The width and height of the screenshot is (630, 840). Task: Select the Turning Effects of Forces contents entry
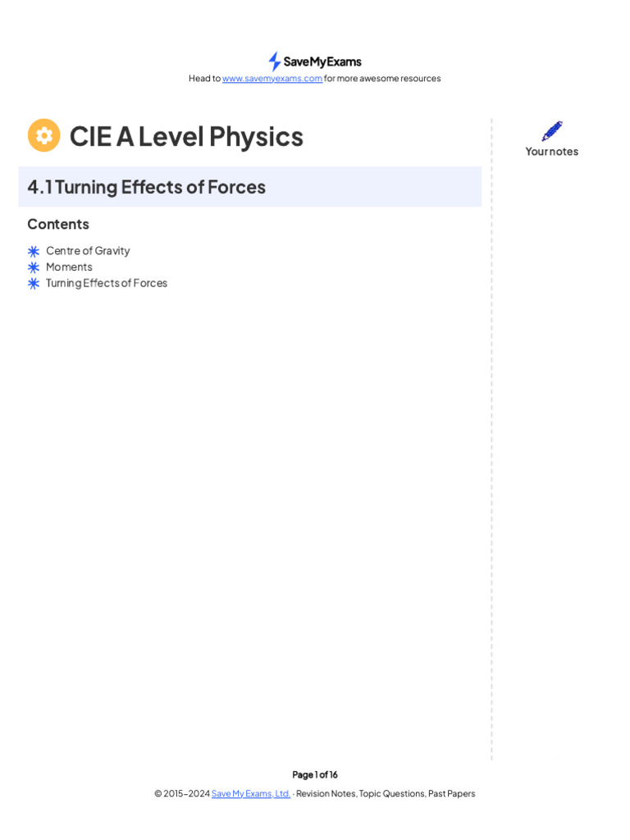coord(107,283)
